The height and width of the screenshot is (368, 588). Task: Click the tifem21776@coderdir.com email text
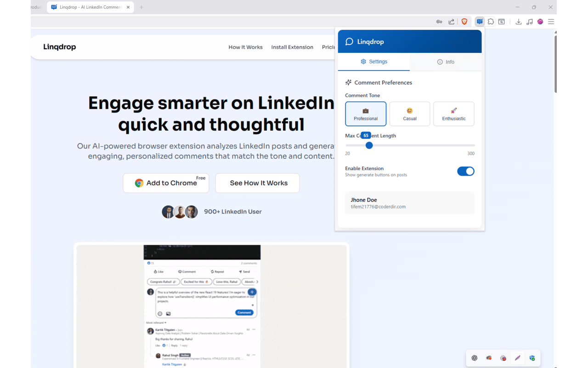tap(378, 207)
